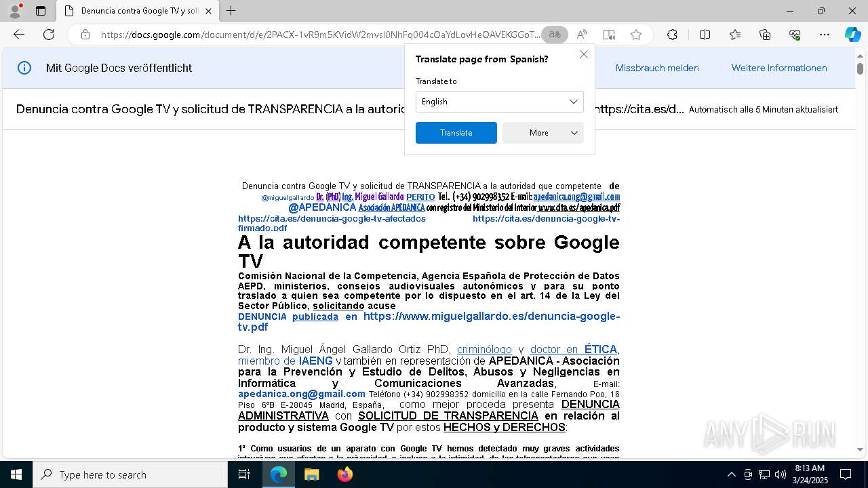Screen dimensions: 868x488
Task: Go back to the previous page
Action: pos(19,35)
